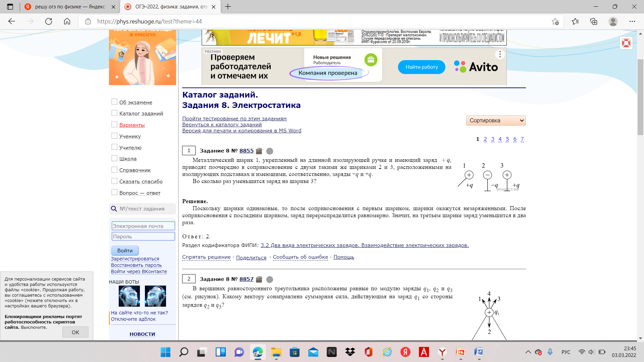Check the box beside Ученику
This screenshot has width=644, height=362.
[114, 136]
